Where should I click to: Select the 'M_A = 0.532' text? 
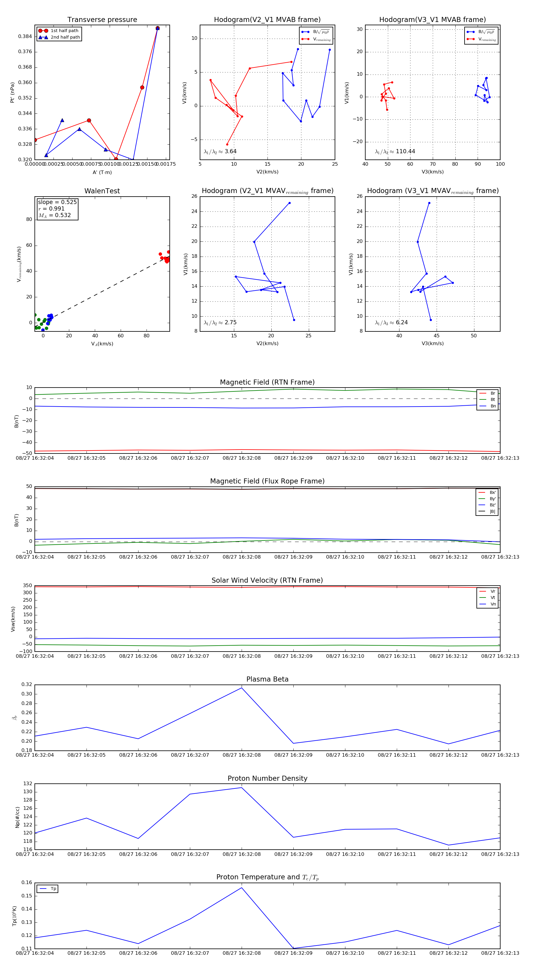(x=54, y=215)
